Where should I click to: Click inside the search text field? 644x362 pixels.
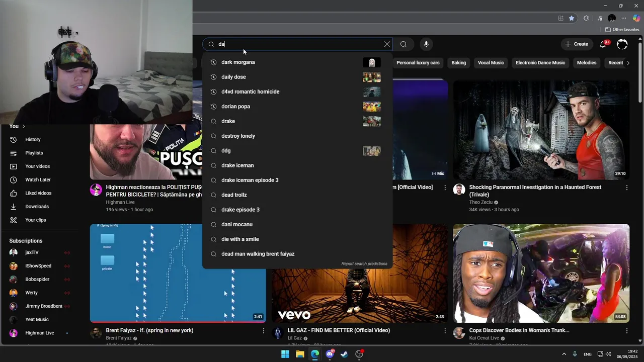[x=297, y=44]
